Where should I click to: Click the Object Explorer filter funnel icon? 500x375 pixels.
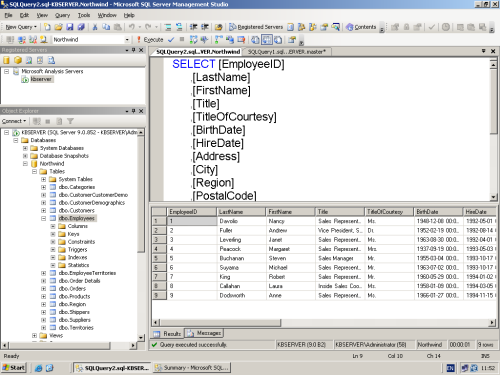pos(70,121)
